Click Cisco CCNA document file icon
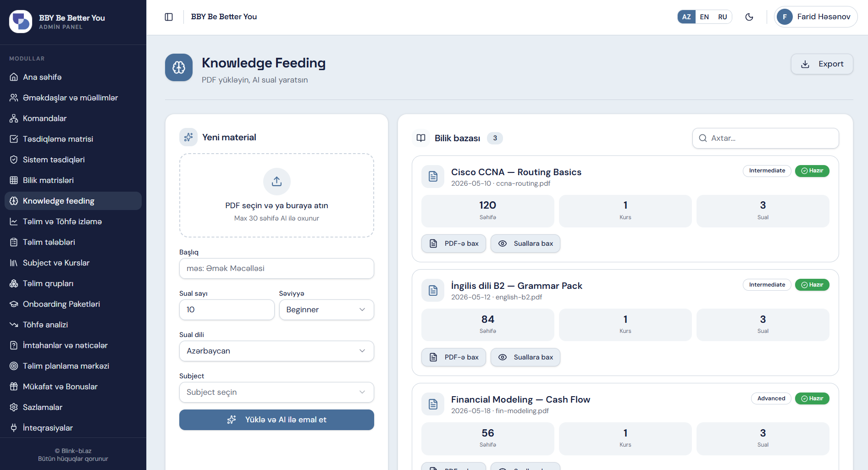 tap(433, 177)
